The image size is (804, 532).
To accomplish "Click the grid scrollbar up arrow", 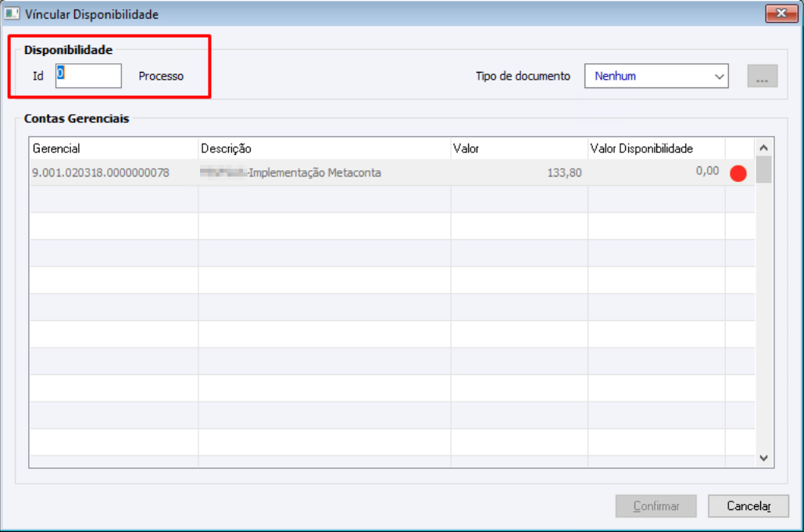I will pyautogui.click(x=763, y=148).
